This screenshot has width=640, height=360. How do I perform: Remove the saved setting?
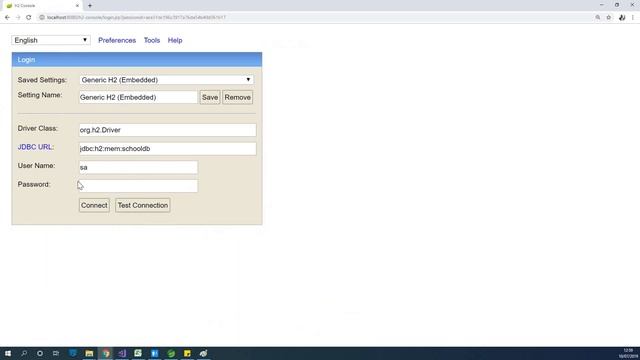tap(238, 97)
